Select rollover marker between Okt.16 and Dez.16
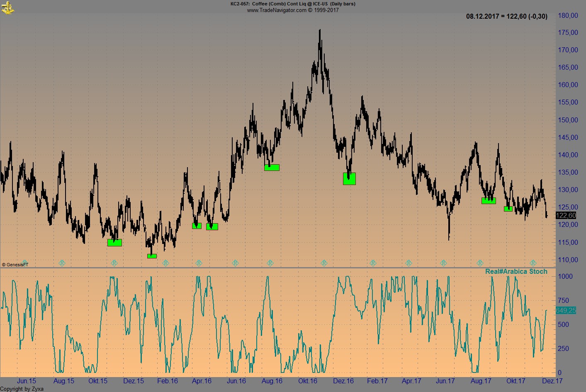 coord(324,263)
